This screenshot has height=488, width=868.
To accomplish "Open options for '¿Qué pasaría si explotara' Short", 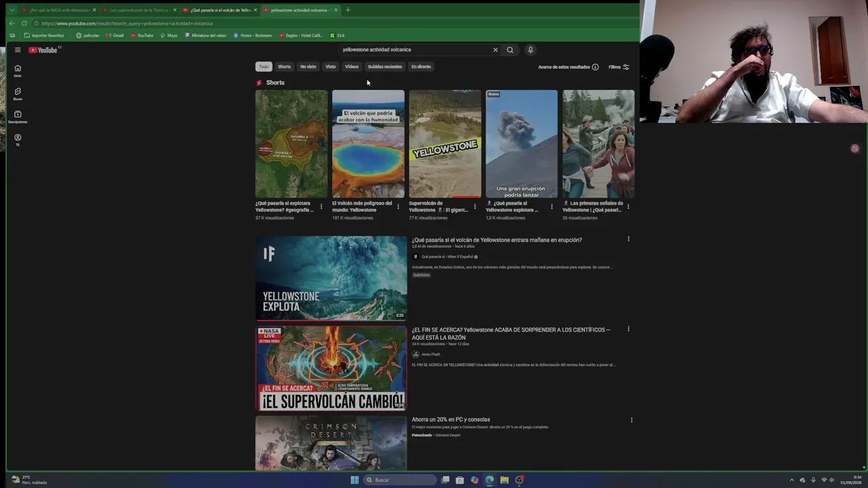I will pyautogui.click(x=321, y=207).
